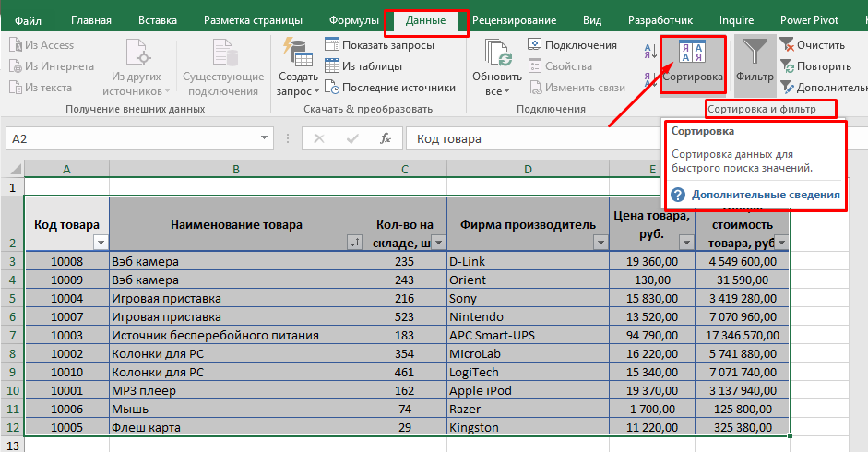Click cell with 17 346 570,00
Screen dimensions: 868x452
[x=743, y=335]
